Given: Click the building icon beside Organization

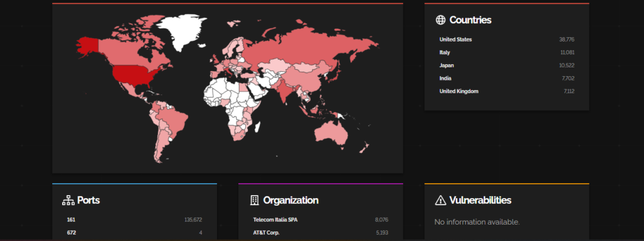Looking at the screenshot, I should 255,200.
